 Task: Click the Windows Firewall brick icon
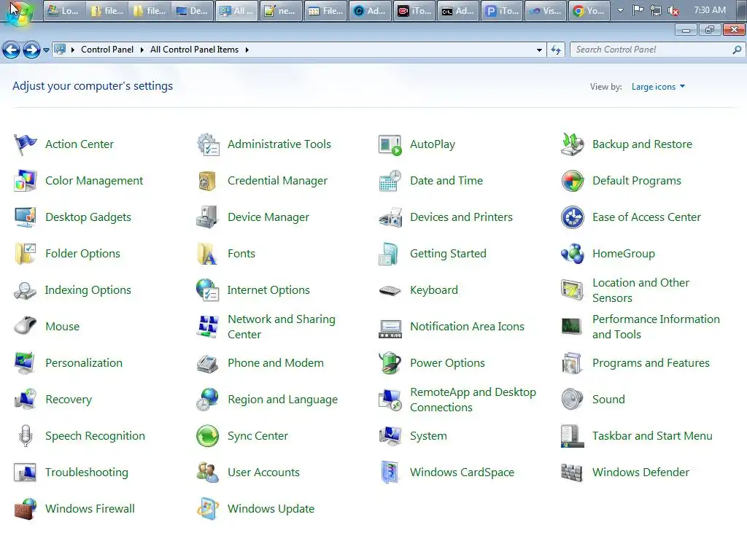[26, 509]
